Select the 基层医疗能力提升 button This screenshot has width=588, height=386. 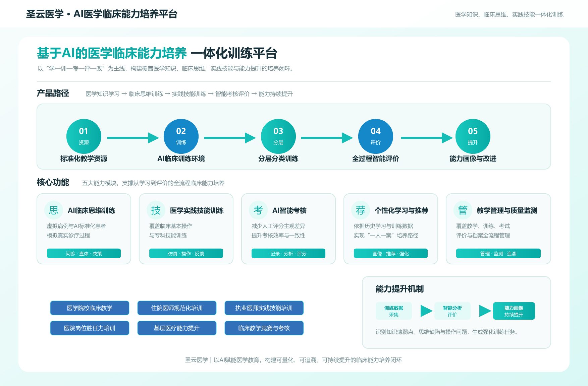click(x=177, y=328)
